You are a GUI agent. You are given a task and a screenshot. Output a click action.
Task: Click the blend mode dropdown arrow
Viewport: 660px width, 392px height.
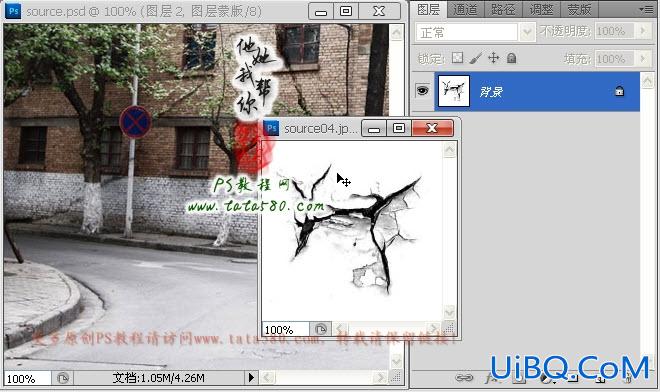coord(527,32)
